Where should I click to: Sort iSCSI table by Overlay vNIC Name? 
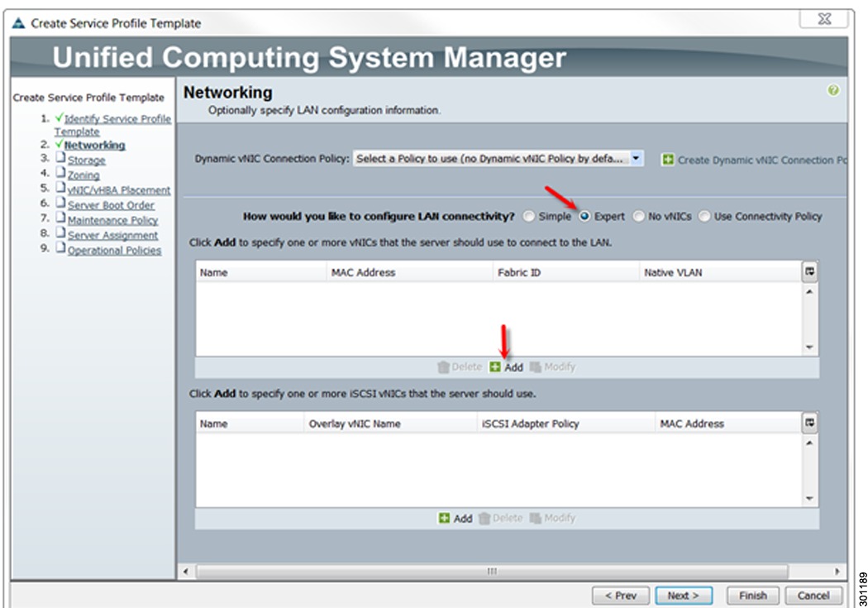point(390,424)
